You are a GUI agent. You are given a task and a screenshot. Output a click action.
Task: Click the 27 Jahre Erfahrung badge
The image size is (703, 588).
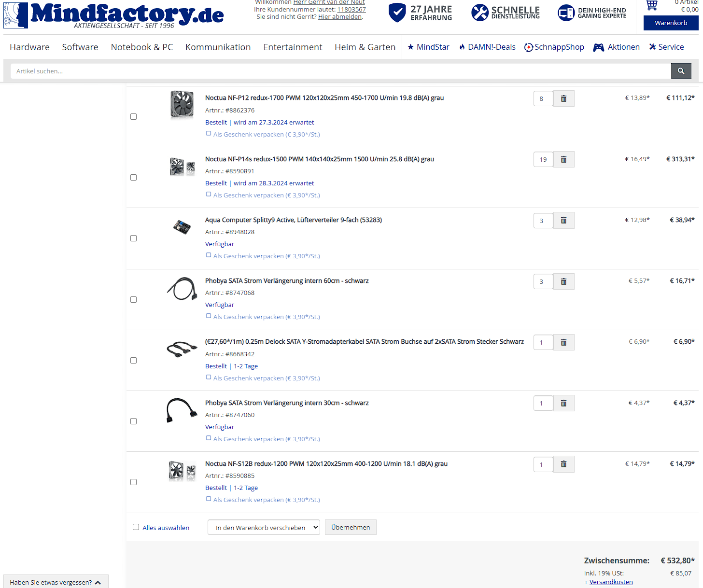(x=421, y=13)
